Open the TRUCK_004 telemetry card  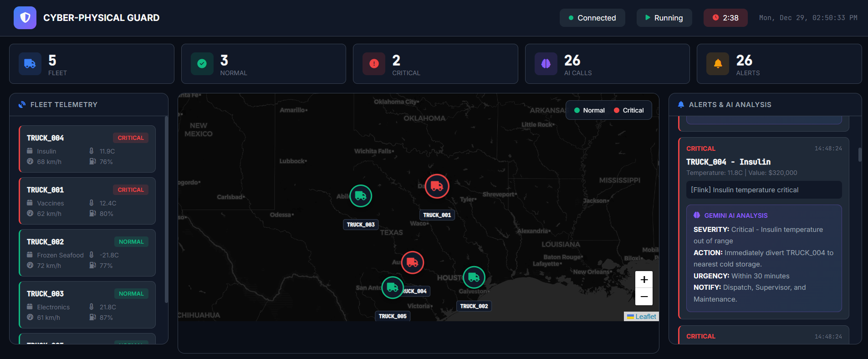[x=87, y=149]
